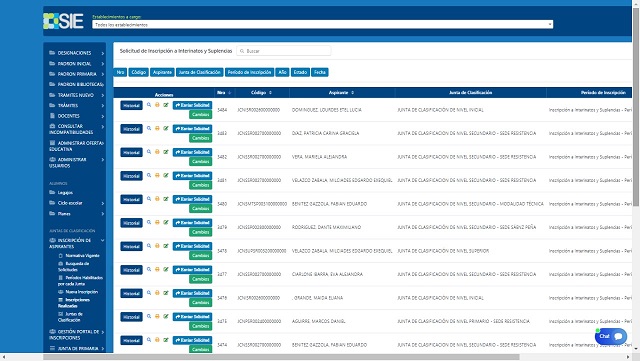Viewport: 640px width, 361px height.
Task: Click the Historial button for row 3484
Action: (131, 105)
